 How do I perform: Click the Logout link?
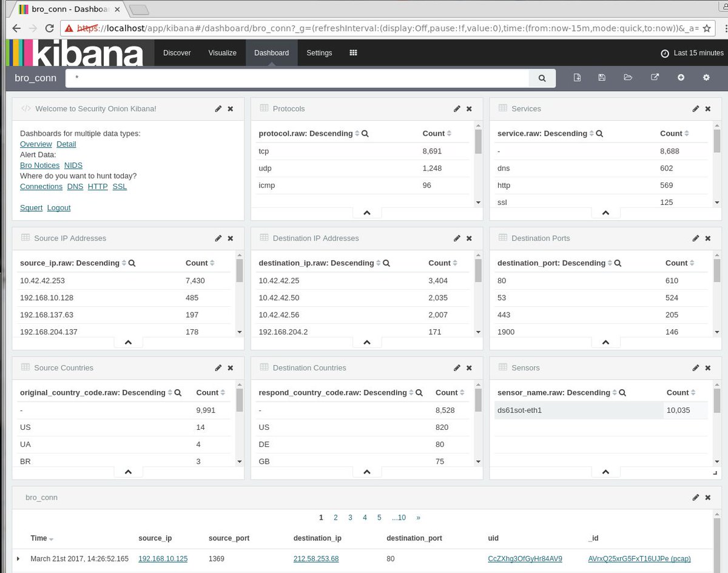pyautogui.click(x=59, y=207)
